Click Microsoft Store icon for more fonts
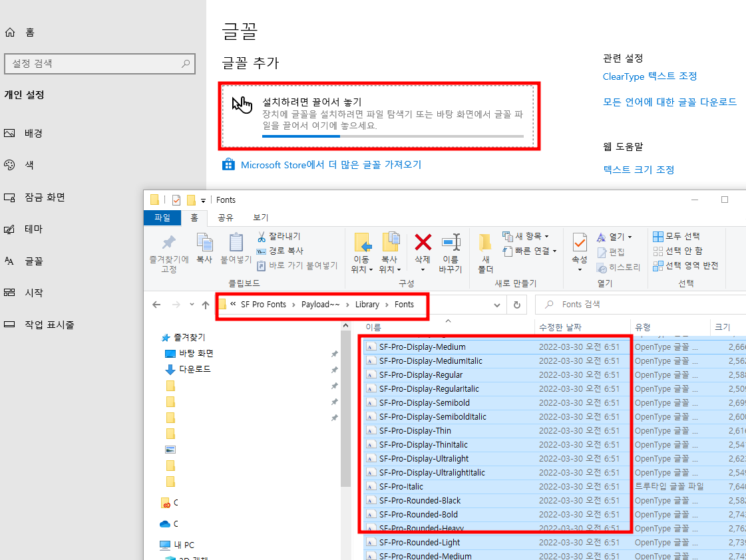 (228, 164)
